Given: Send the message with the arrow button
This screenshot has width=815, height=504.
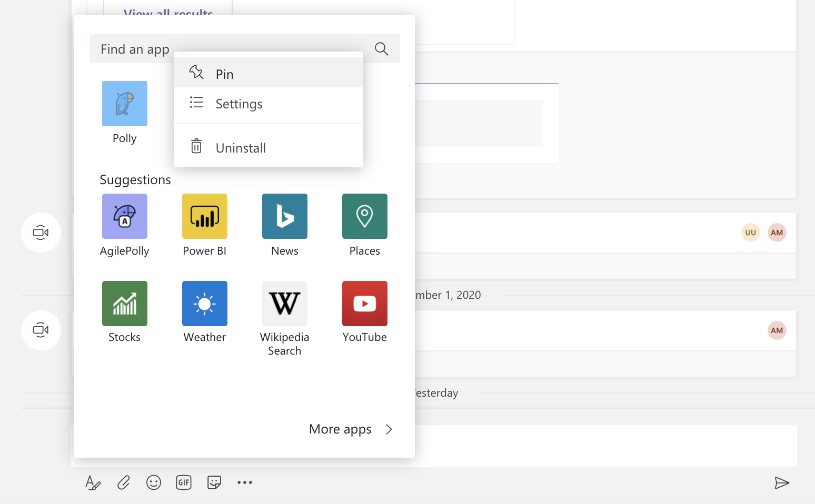Looking at the screenshot, I should [x=782, y=482].
